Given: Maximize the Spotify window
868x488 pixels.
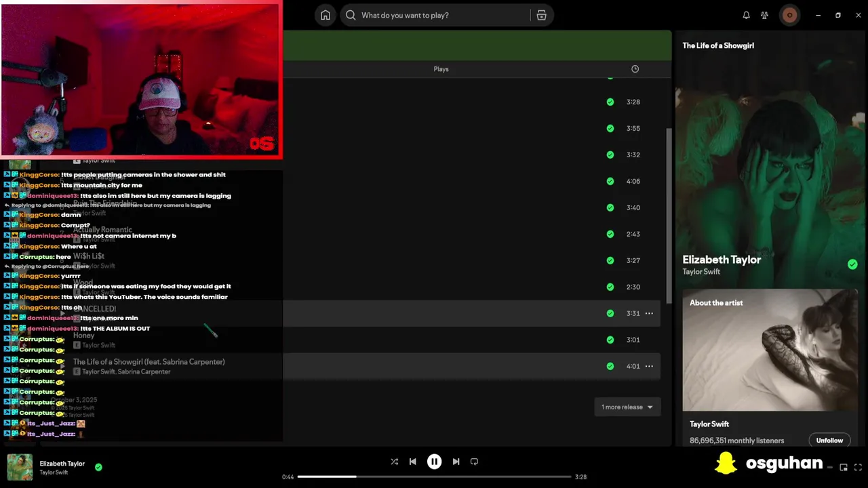Looking at the screenshot, I should click(x=838, y=15).
